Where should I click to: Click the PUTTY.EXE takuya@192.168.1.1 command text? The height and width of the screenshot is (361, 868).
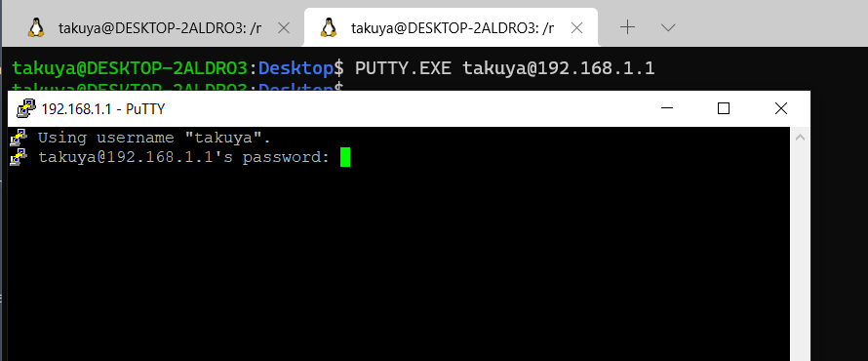(x=505, y=68)
